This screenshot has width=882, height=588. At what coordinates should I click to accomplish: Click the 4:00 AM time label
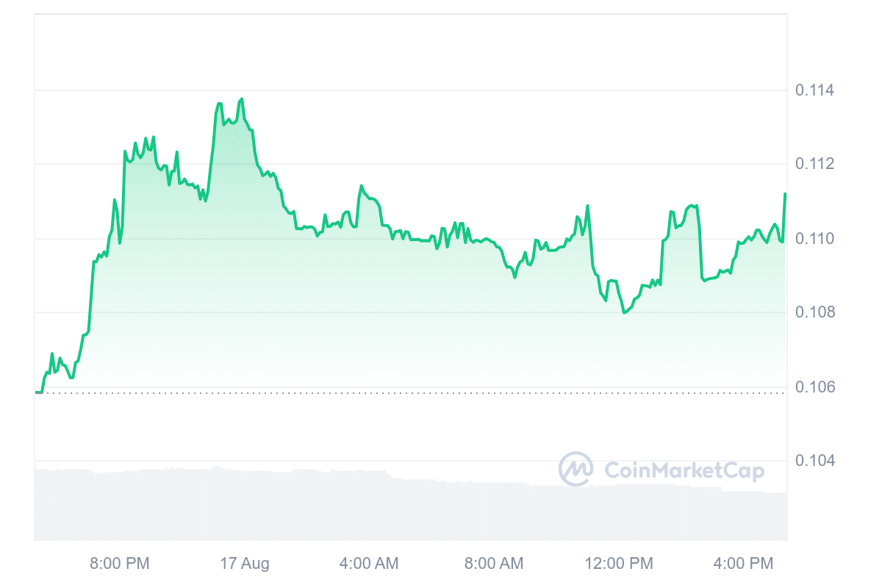tap(369, 564)
